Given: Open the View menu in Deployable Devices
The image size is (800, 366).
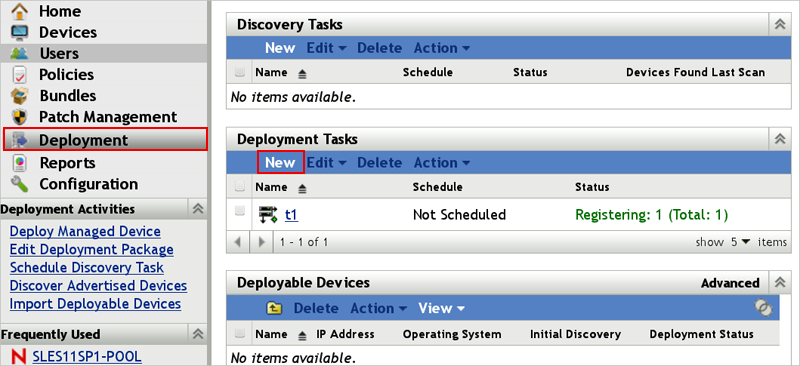Looking at the screenshot, I should click(442, 308).
